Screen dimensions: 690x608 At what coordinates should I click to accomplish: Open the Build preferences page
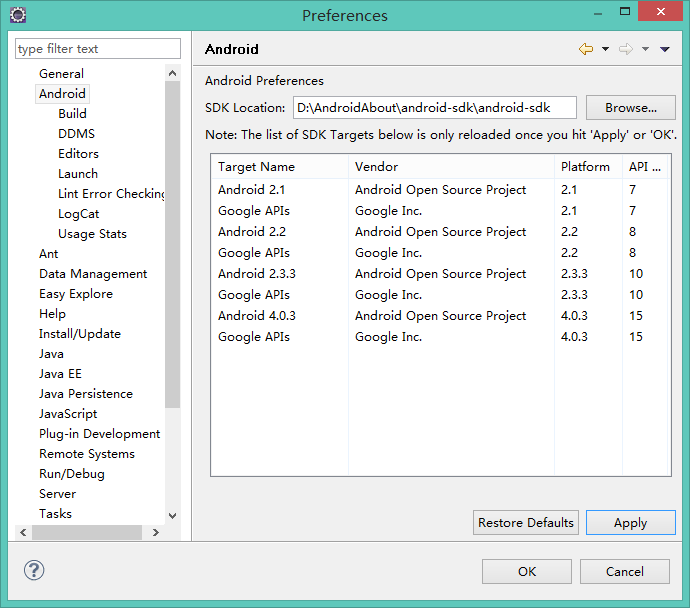coord(72,114)
